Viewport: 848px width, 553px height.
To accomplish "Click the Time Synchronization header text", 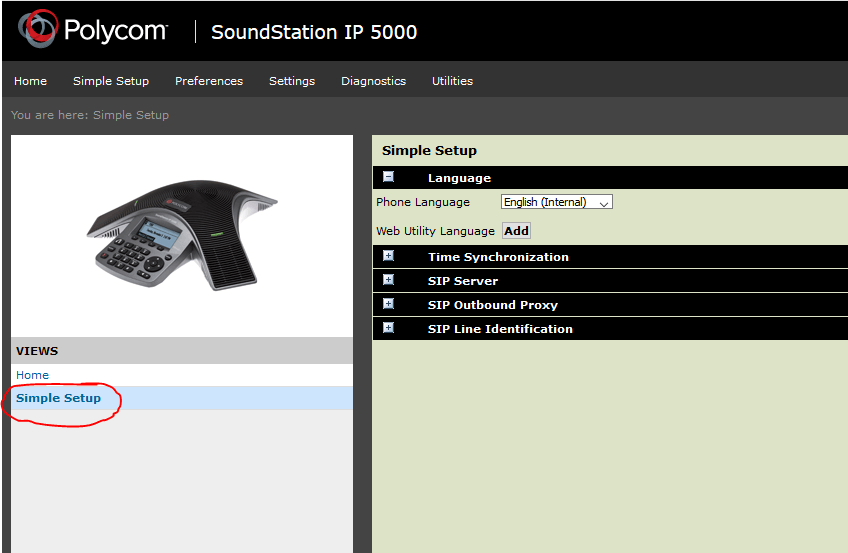I will [x=498, y=257].
